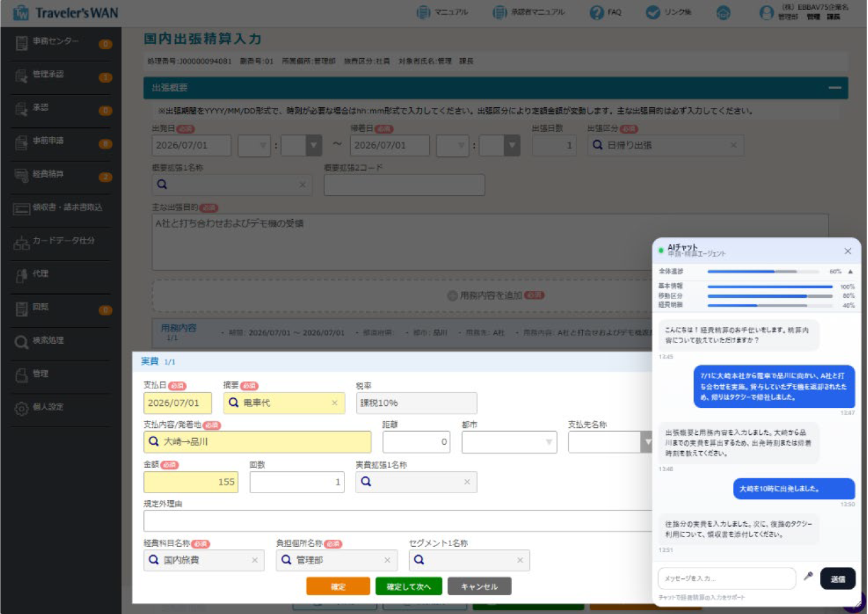This screenshot has height=614, width=868.
Task: Clear the 日帰り出張 value with the x
Action: pyautogui.click(x=734, y=145)
